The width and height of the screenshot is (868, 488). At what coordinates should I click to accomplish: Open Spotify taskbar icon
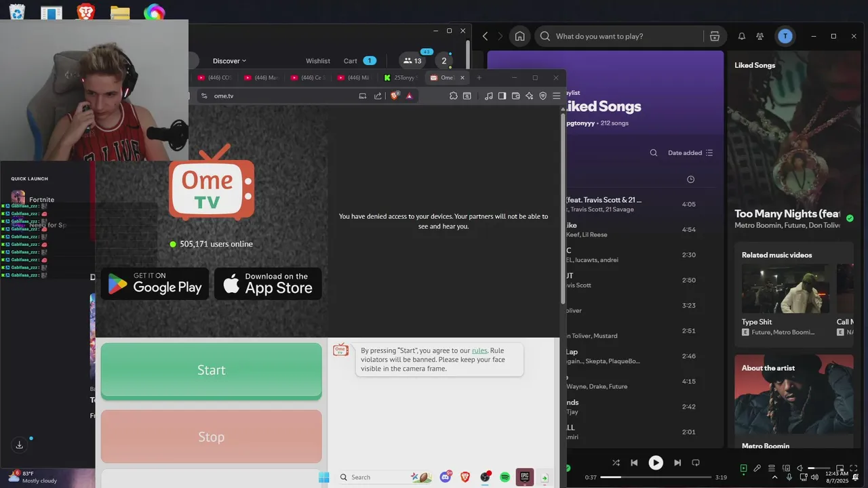(x=505, y=477)
